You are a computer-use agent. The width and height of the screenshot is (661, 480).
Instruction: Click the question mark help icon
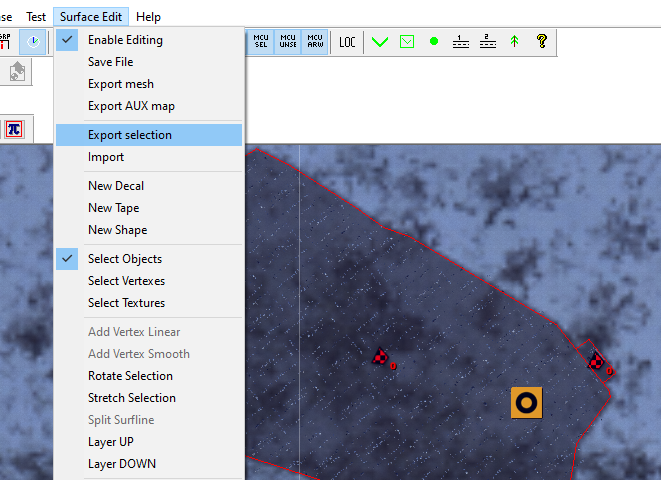point(541,42)
